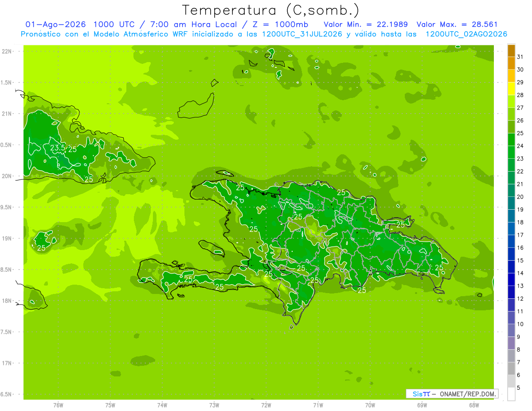Click the "Z = 1000mb" level text
532x411 pixels.
(281, 24)
